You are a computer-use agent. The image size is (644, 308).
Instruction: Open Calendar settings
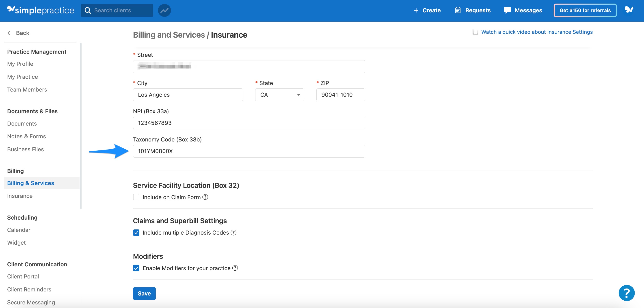pyautogui.click(x=19, y=230)
